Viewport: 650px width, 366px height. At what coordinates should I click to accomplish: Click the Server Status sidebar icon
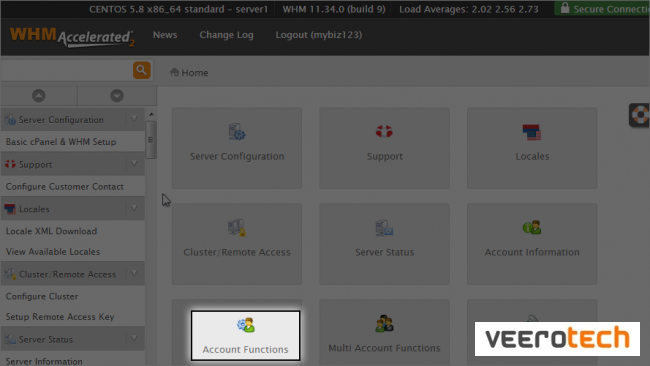coord(10,339)
